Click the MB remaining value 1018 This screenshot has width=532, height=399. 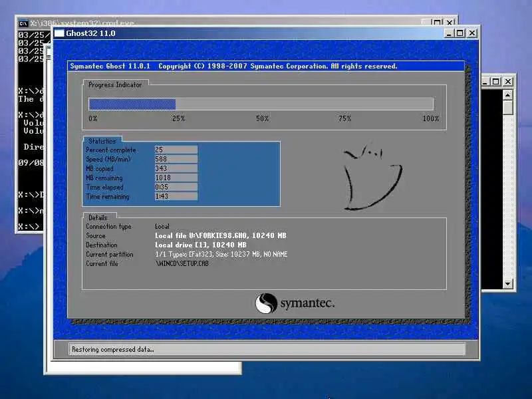pyautogui.click(x=176, y=178)
